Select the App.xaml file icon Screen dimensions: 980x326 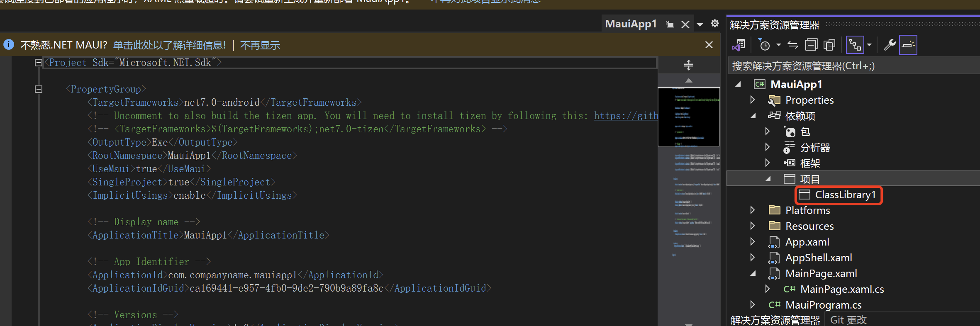point(774,242)
